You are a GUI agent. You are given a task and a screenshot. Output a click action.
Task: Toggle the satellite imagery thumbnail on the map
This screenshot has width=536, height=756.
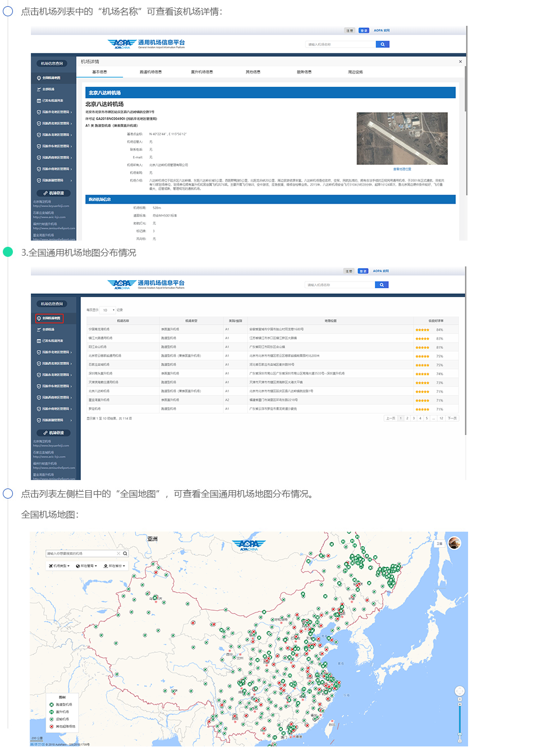454,542
